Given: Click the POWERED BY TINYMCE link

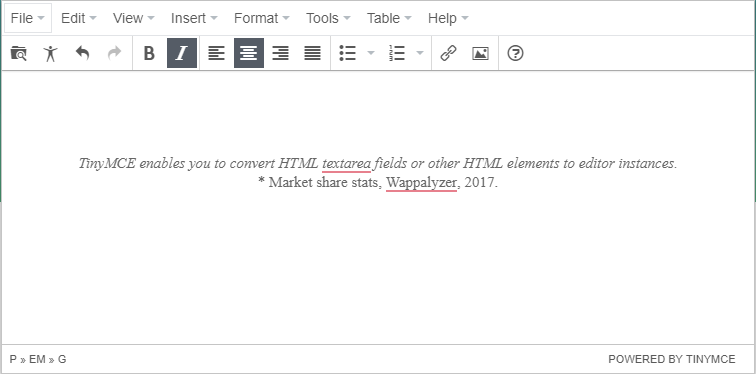Looking at the screenshot, I should [x=672, y=360].
